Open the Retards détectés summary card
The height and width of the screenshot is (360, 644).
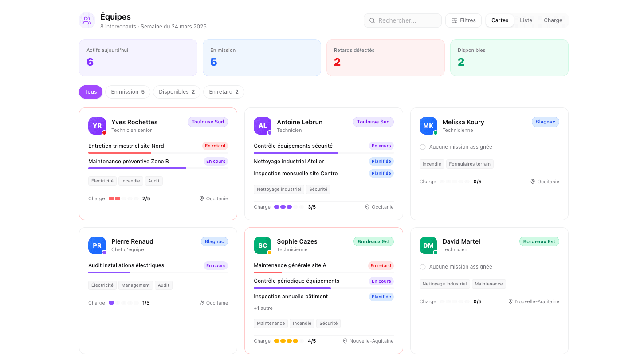[385, 58]
